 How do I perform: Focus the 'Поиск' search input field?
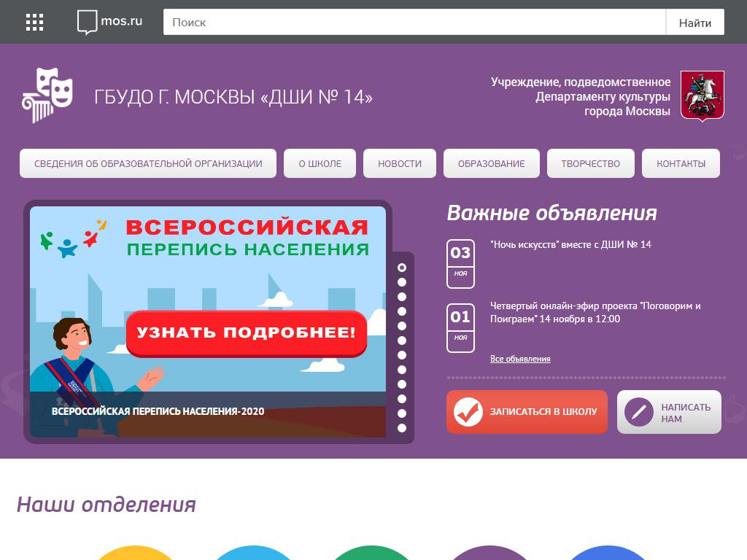(414, 22)
